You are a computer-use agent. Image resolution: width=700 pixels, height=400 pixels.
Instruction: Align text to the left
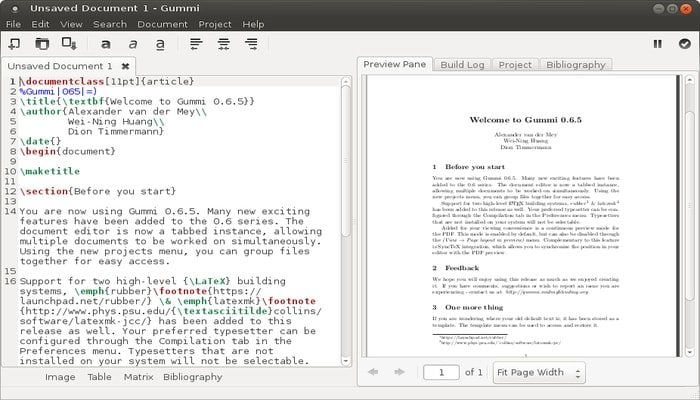tap(196, 44)
